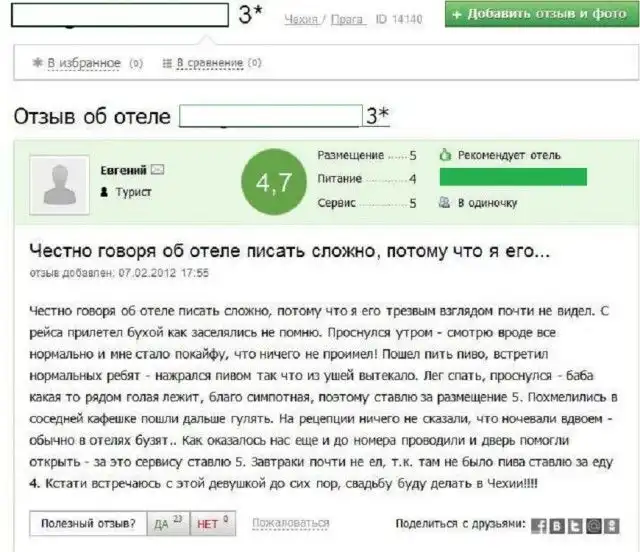This screenshot has width=640, height=552.
Task: Add hotel to В избранное
Action: click(84, 63)
